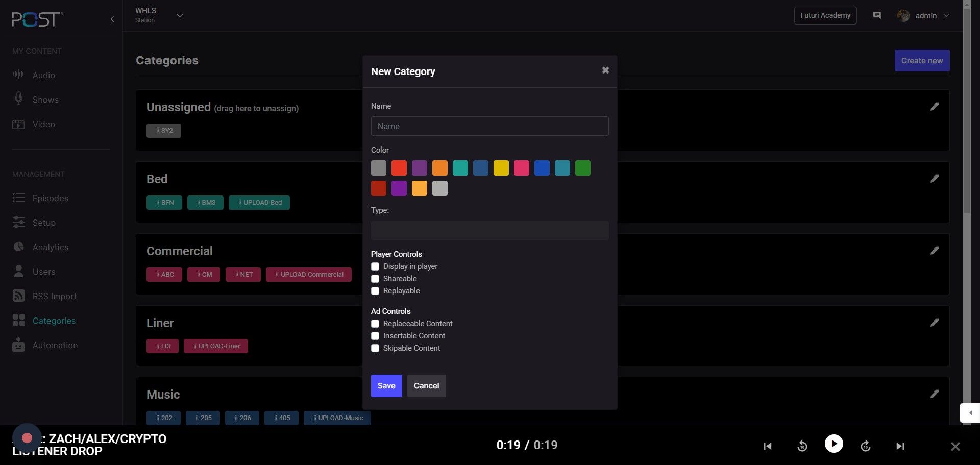
Task: Click the play button in the audio player
Action: coord(834,444)
